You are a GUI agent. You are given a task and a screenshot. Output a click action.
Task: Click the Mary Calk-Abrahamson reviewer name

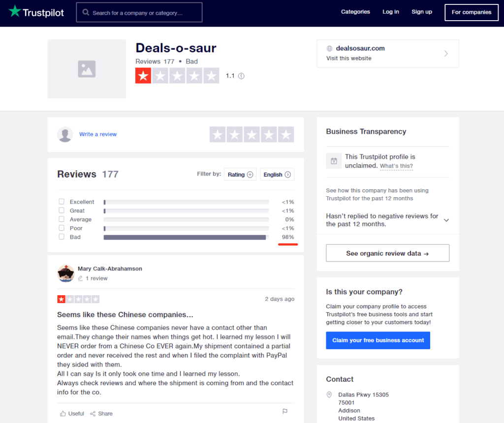[110, 269]
